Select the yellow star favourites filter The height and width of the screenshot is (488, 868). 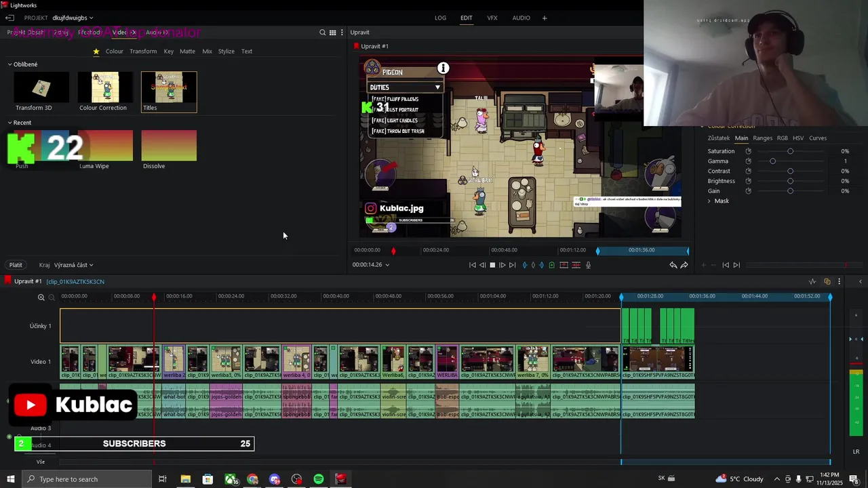tap(96, 52)
